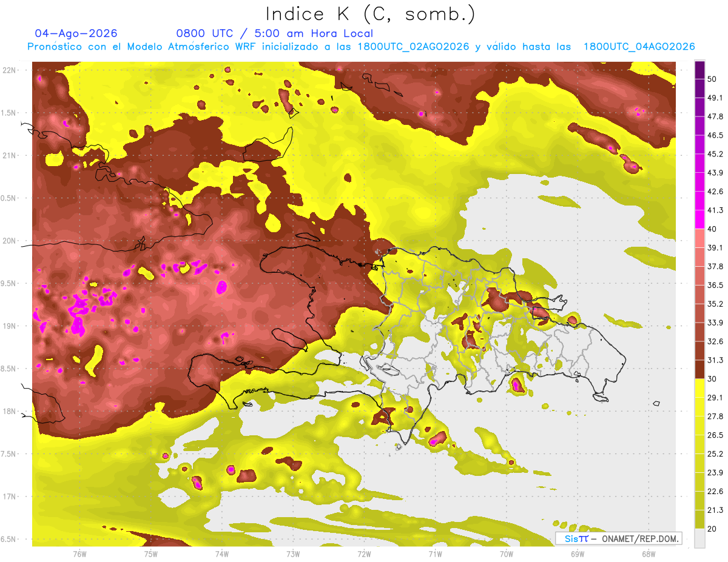Screen dimensions: 728x562
Task: Click the '49.1' colorbar label
Action: (x=715, y=97)
